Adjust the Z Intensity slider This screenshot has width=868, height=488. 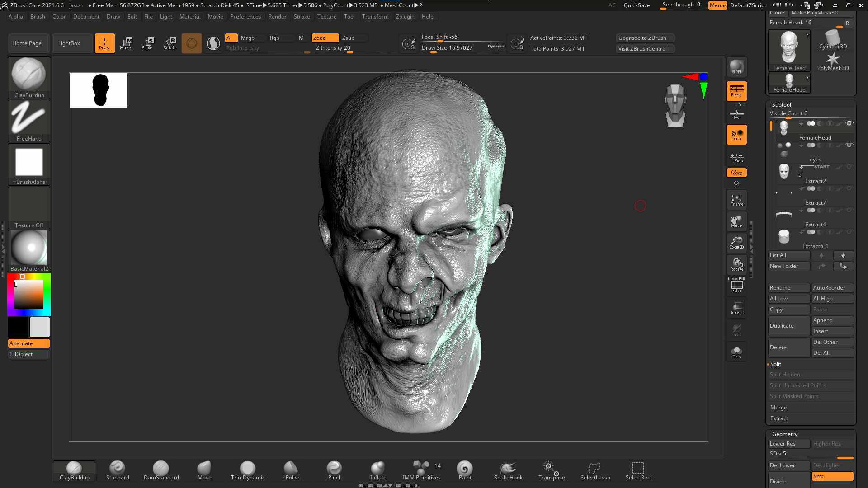coord(354,48)
